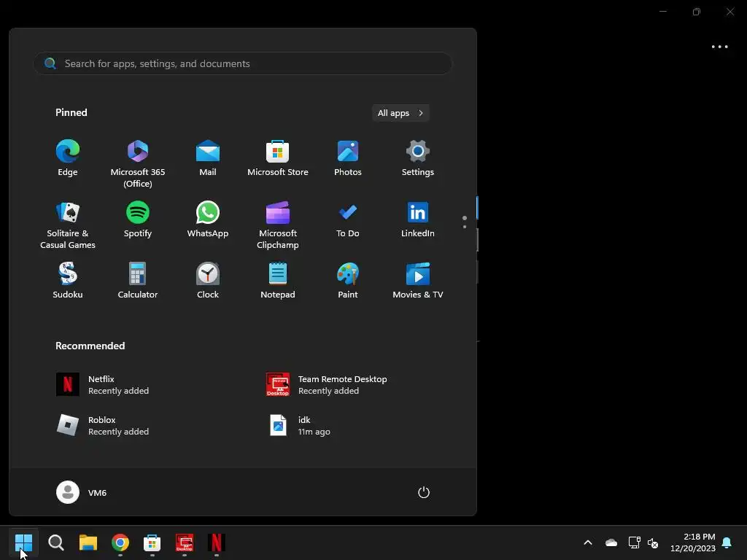Open taskbar Search
This screenshot has height=560, width=747.
[55, 542]
